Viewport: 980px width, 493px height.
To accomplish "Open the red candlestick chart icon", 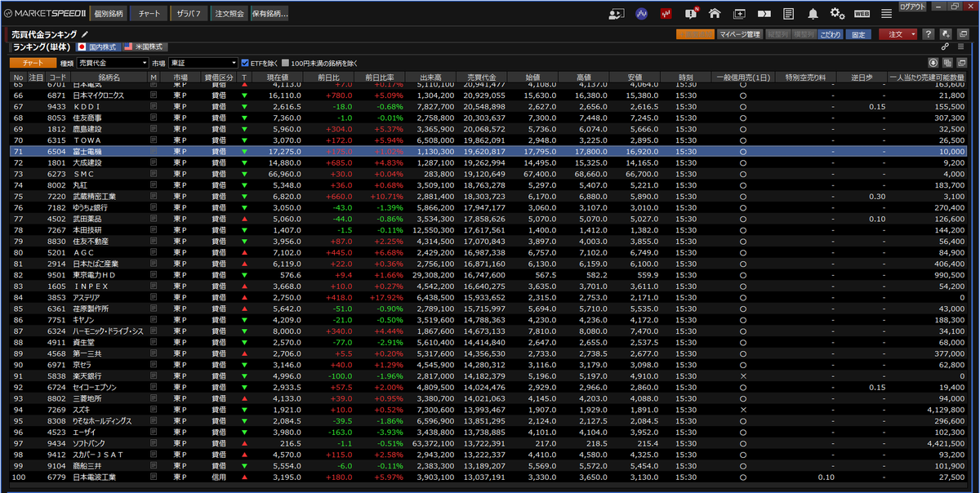I will click(x=666, y=14).
